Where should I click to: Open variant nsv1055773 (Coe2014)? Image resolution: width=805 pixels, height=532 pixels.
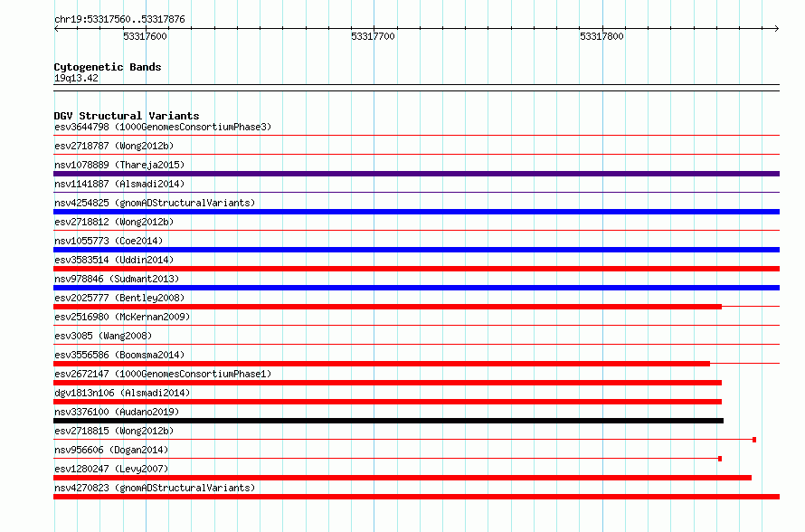tap(109, 241)
